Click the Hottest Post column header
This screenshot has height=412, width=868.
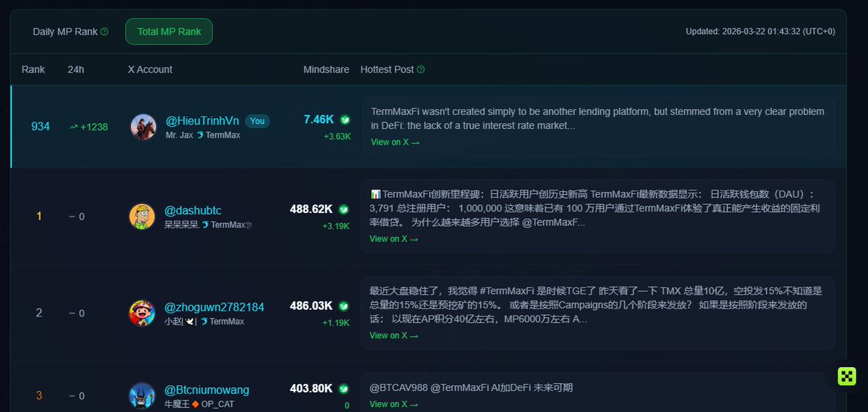click(x=387, y=70)
